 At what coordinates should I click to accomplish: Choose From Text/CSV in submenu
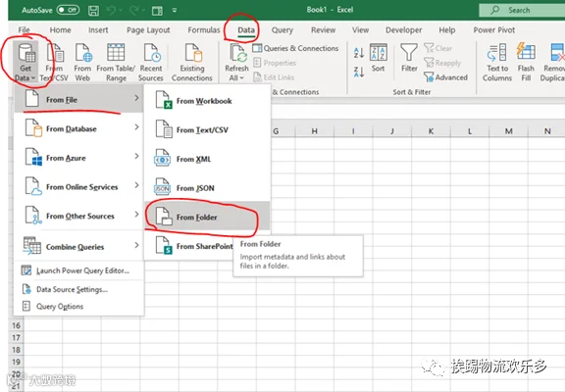[x=207, y=129]
